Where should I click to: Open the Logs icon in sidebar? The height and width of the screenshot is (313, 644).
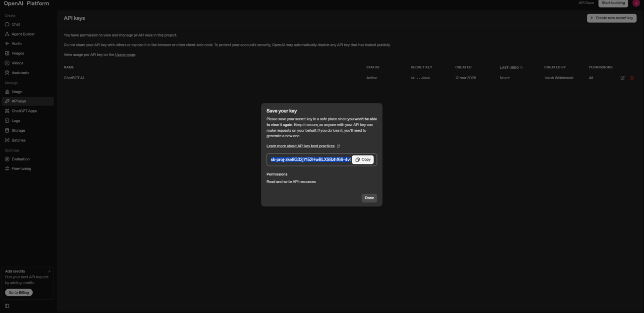pyautogui.click(x=7, y=121)
